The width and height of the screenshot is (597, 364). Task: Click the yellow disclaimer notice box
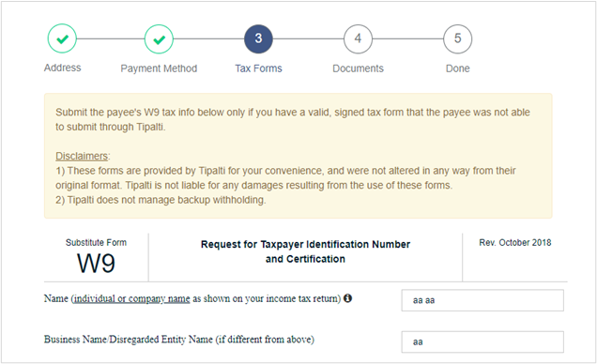click(x=298, y=156)
